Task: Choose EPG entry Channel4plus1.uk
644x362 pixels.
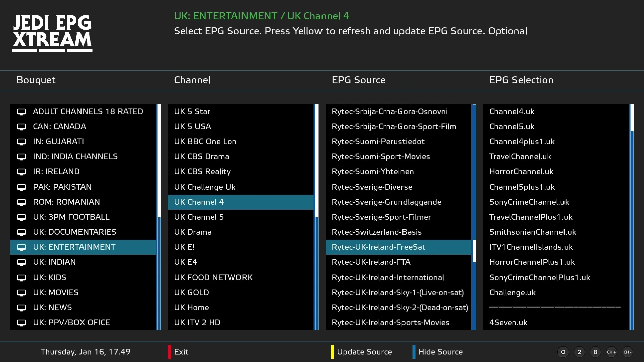Action: point(556,142)
